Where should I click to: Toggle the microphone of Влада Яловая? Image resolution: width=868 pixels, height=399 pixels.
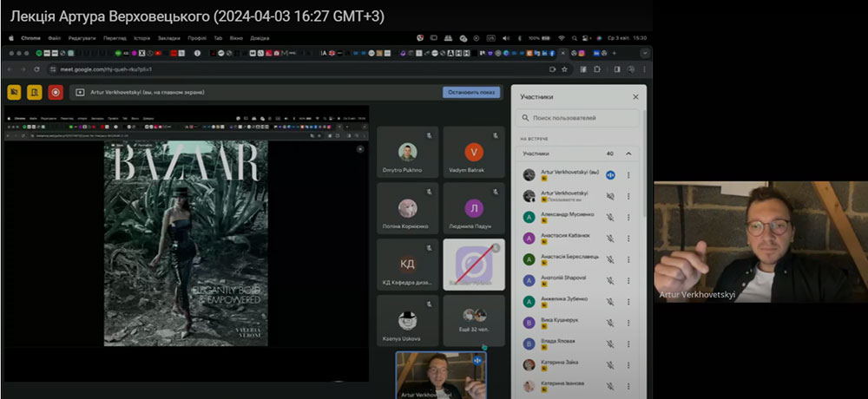pos(610,343)
